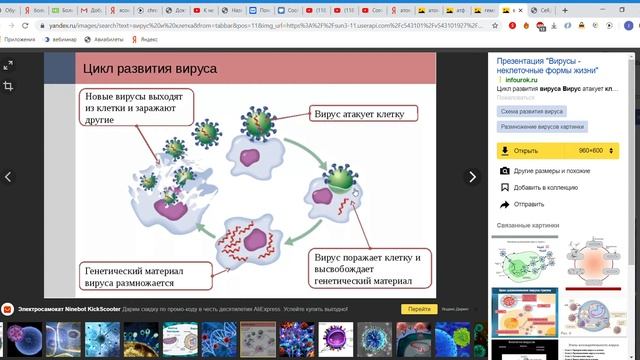Image resolution: width=640 pixels, height=360 pixels.
Task: Activate the crop tool icon
Action: pos(8,86)
